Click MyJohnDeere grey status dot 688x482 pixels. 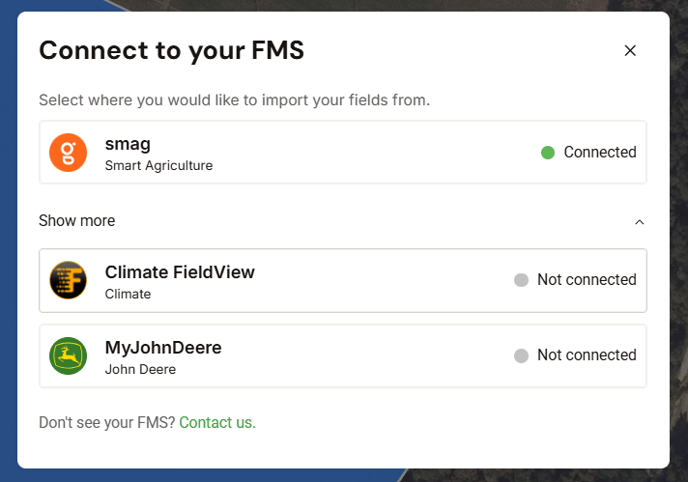[520, 356]
